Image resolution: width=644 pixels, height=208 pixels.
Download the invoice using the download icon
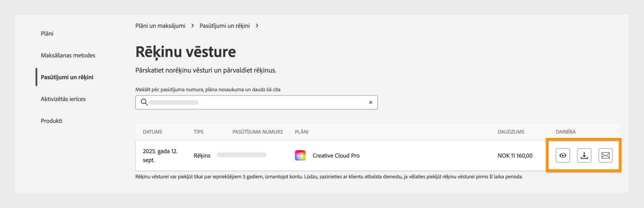click(584, 155)
